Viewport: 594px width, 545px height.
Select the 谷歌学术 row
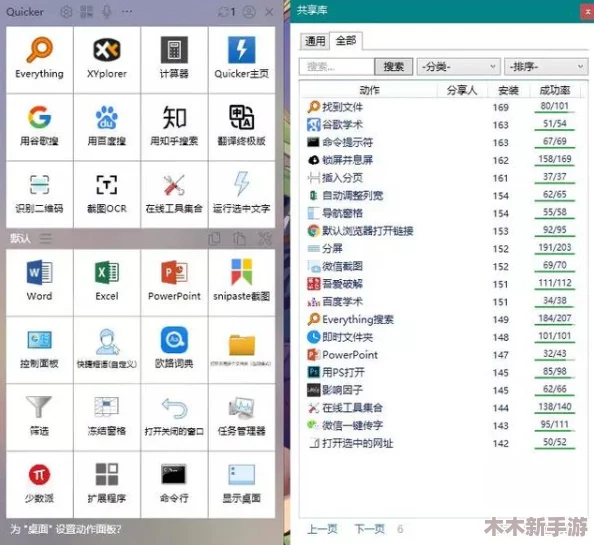(x=442, y=125)
